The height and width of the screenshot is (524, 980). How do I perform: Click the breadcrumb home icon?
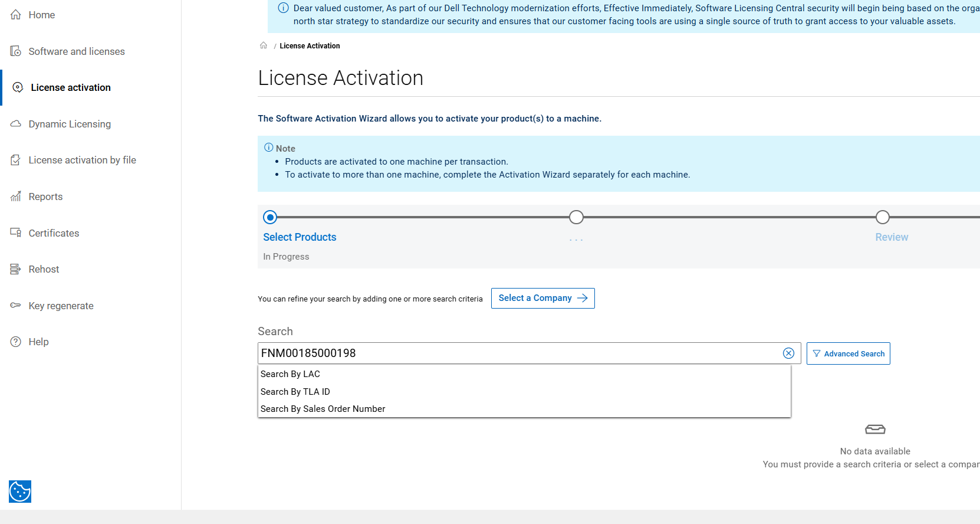[x=264, y=45]
